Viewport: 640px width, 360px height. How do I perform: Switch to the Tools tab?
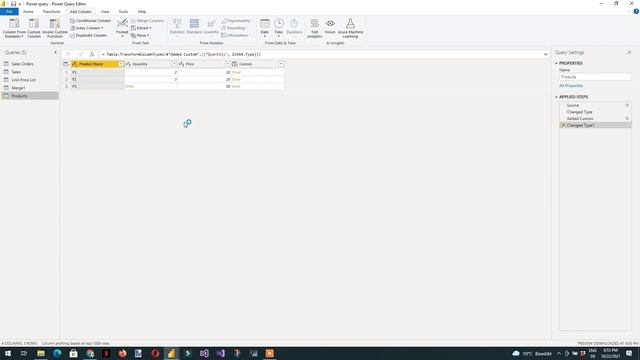pyautogui.click(x=123, y=12)
